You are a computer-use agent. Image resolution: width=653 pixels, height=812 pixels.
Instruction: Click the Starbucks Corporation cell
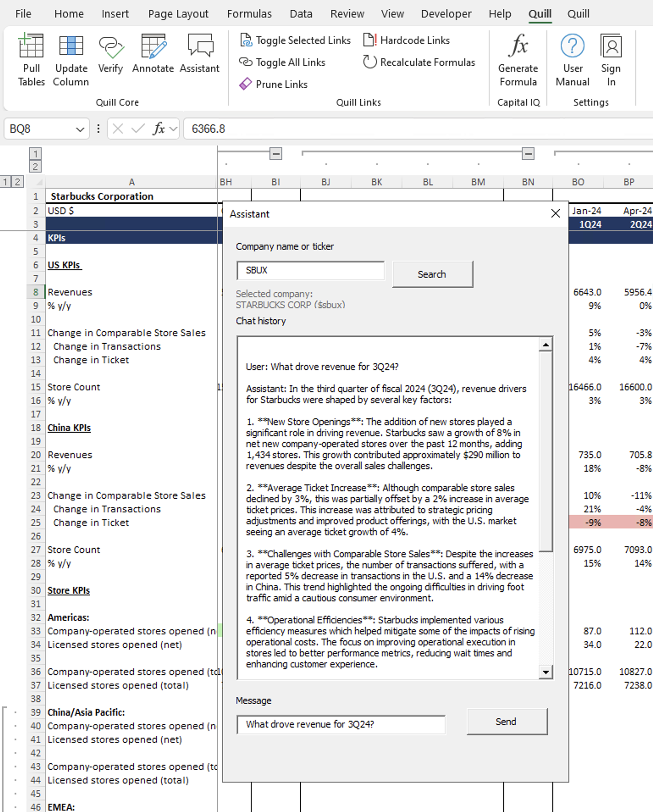click(x=132, y=196)
